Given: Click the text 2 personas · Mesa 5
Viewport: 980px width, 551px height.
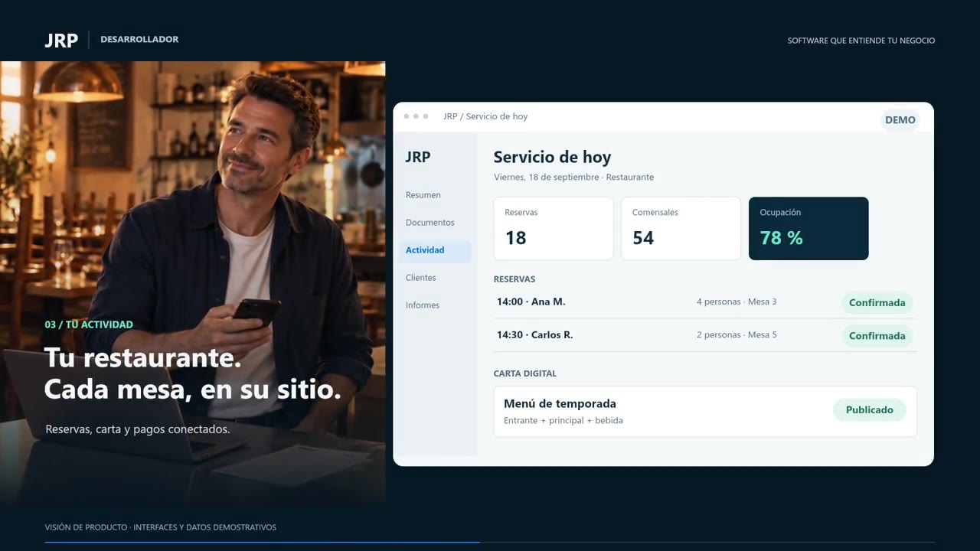Looking at the screenshot, I should click(x=737, y=334).
